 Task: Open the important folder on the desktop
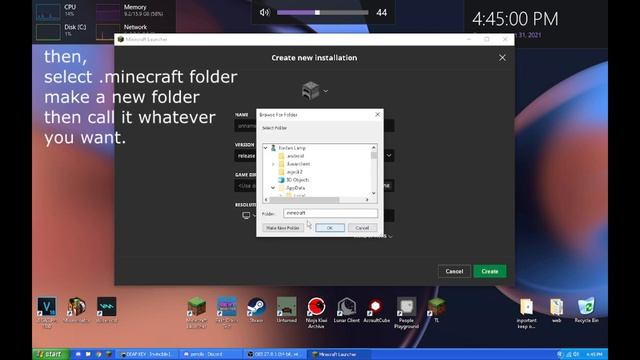click(x=526, y=313)
